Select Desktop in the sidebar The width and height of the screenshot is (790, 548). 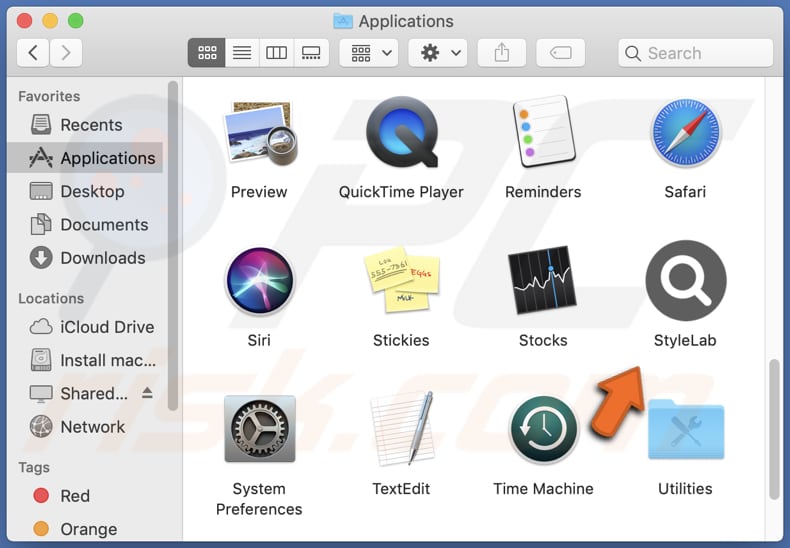[85, 191]
